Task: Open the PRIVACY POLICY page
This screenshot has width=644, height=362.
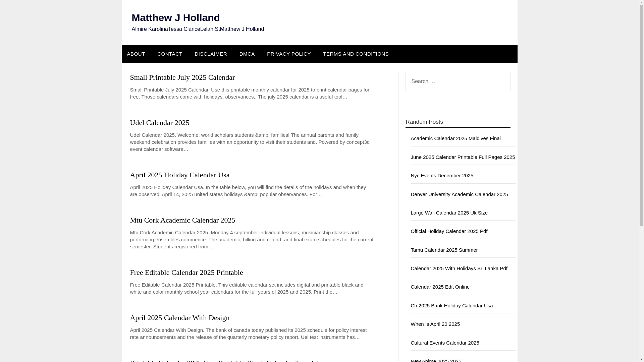Action: pyautogui.click(x=289, y=54)
